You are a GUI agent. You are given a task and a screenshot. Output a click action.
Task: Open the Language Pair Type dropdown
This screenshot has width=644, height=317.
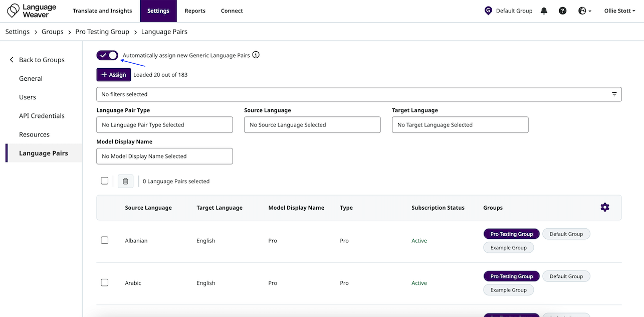point(164,125)
